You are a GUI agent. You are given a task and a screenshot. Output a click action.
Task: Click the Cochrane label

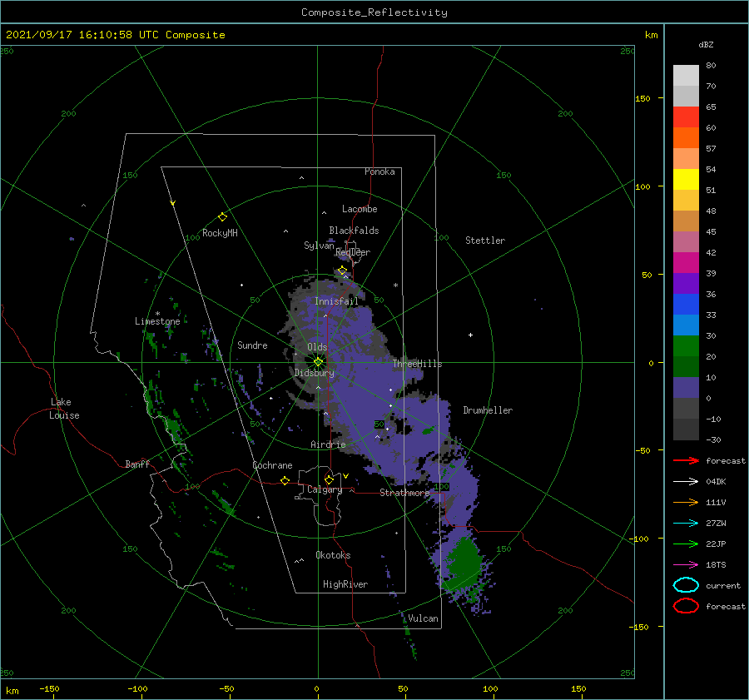pos(272,465)
